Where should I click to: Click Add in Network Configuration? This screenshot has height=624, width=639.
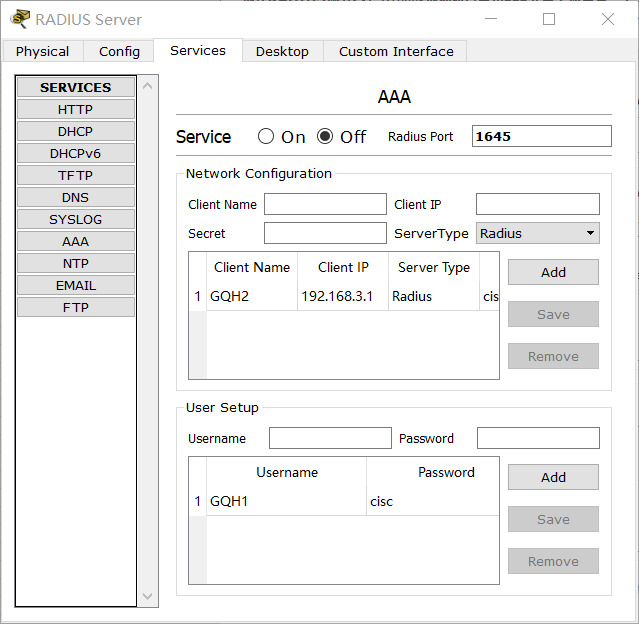553,272
